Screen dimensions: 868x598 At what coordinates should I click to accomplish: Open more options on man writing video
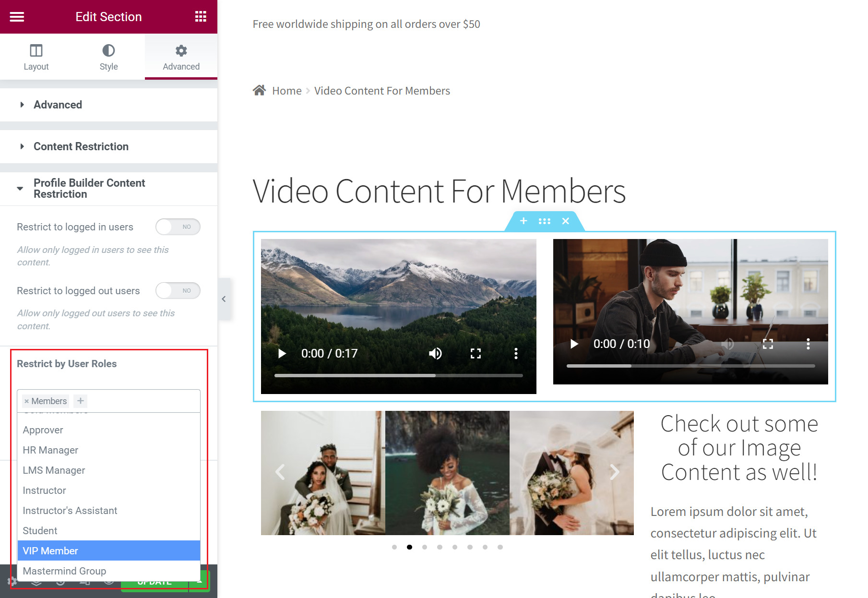pos(808,344)
